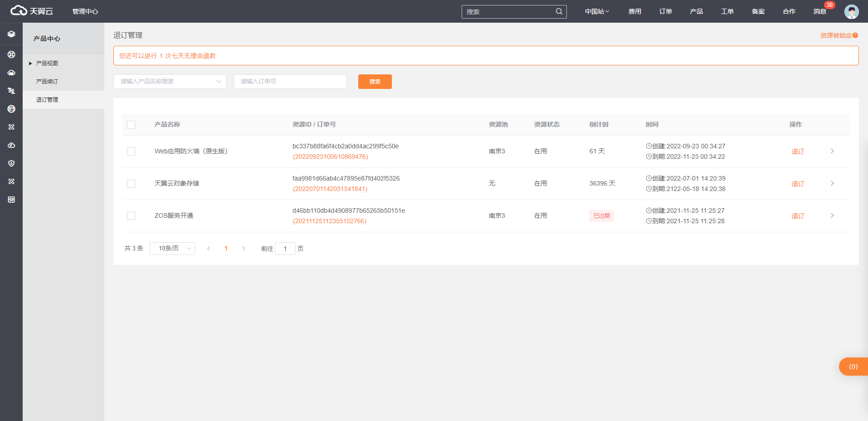Click the 36396 天 countdown value

point(602,183)
